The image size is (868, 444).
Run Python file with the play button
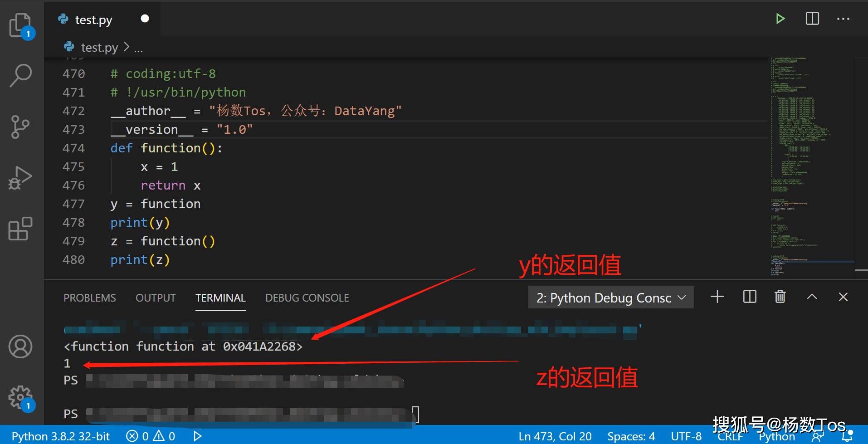(780, 19)
